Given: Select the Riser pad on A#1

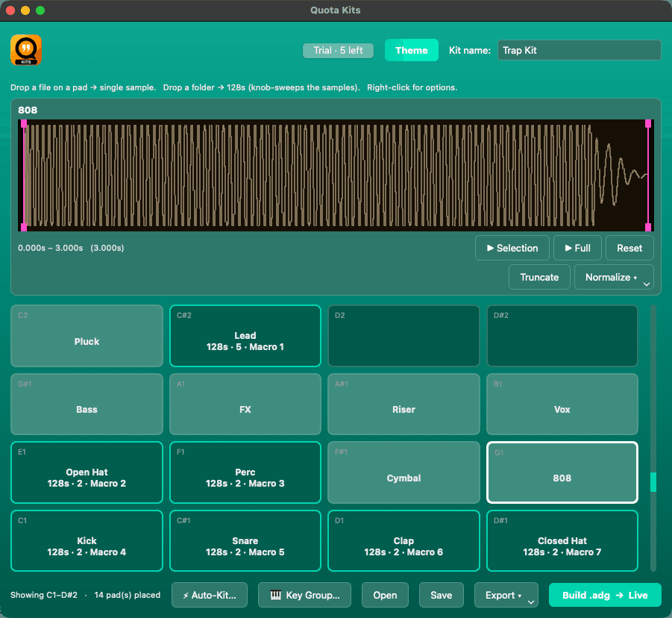Looking at the screenshot, I should pos(403,404).
